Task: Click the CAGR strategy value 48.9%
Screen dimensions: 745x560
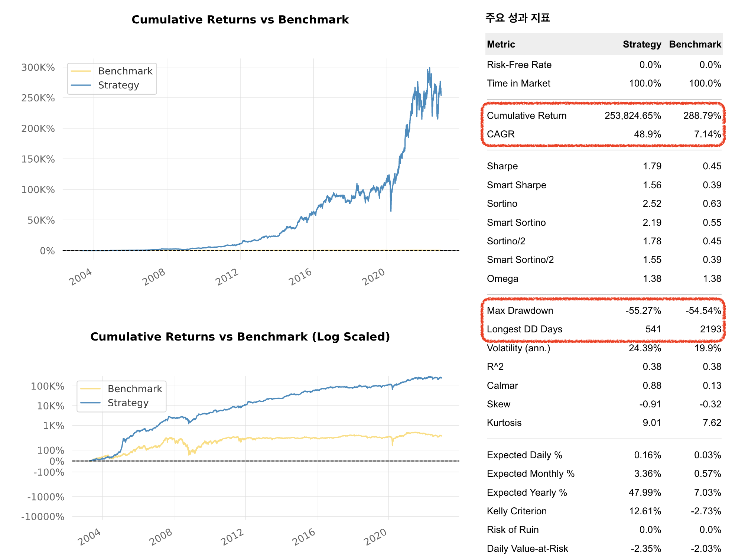Action: [647, 134]
